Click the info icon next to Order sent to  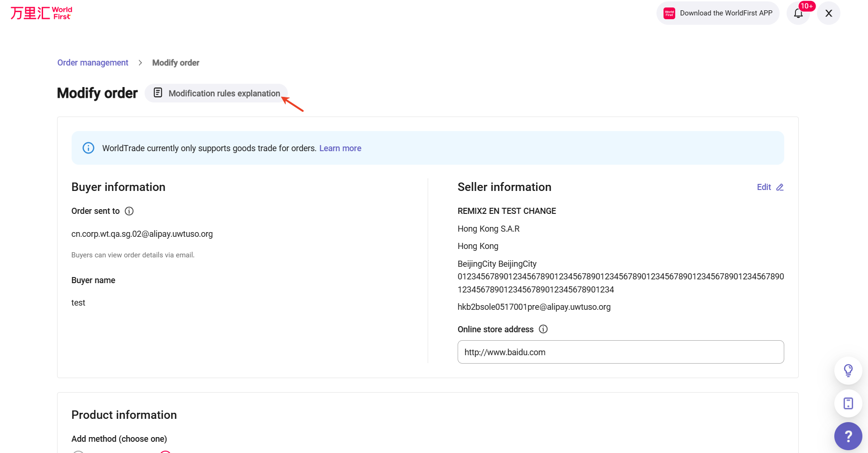point(129,211)
